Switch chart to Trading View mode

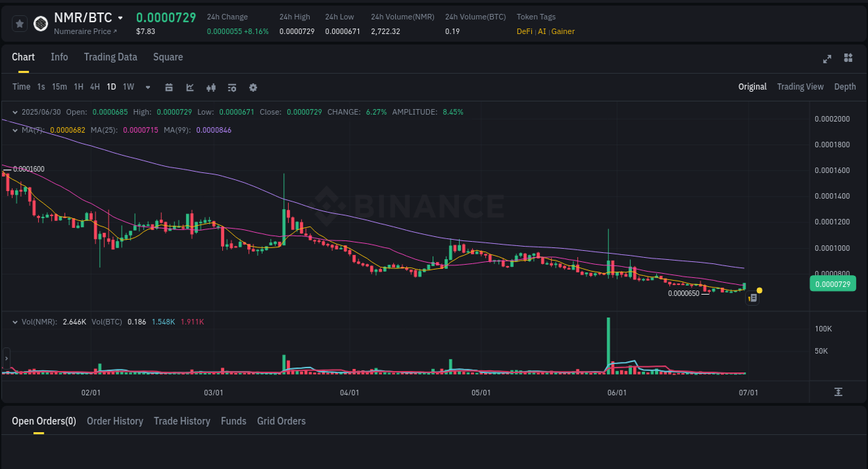click(800, 87)
